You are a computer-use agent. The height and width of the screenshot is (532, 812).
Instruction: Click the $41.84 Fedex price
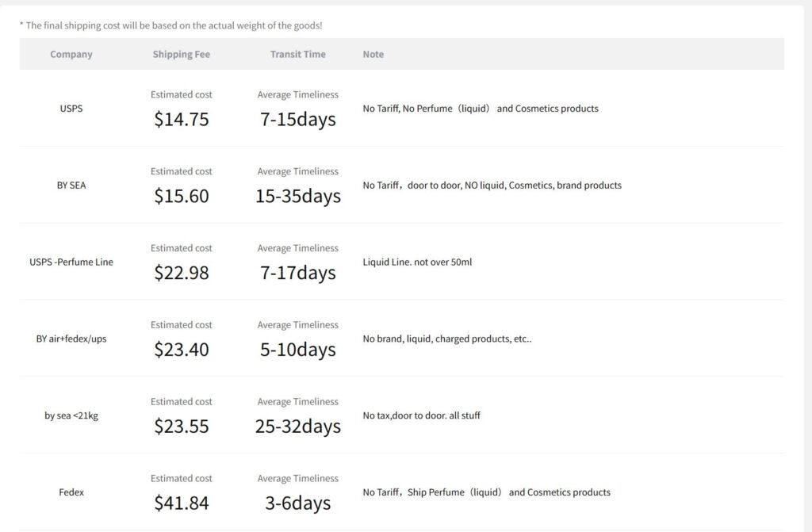click(182, 503)
